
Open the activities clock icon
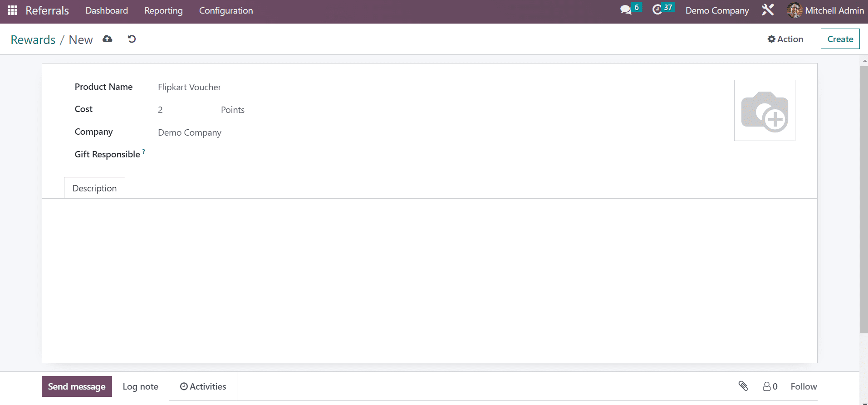coord(657,10)
